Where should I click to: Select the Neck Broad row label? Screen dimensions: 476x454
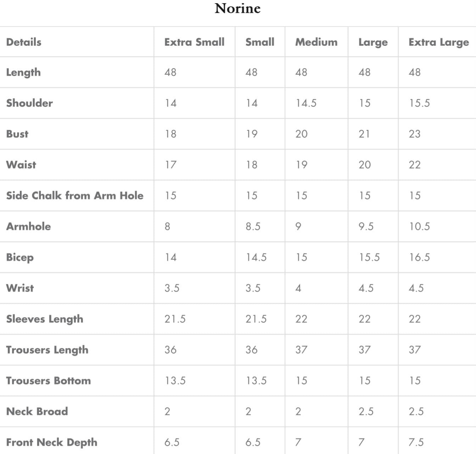tap(37, 411)
